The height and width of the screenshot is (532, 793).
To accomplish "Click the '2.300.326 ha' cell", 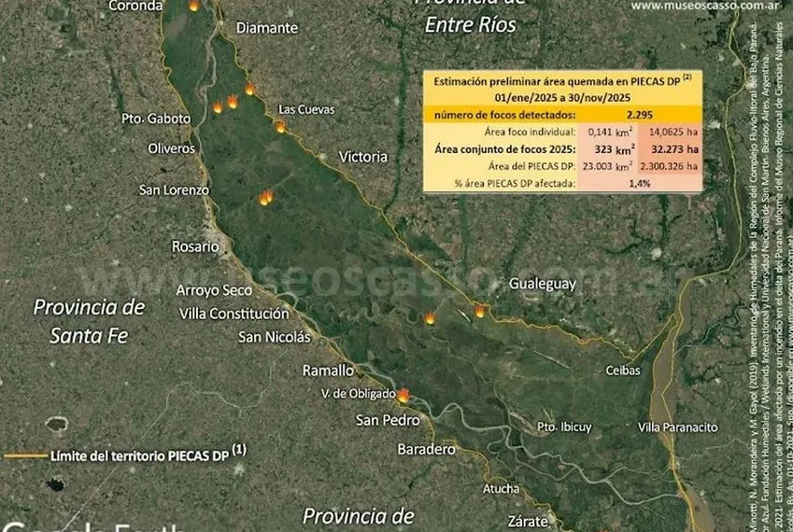I will coord(669,166).
